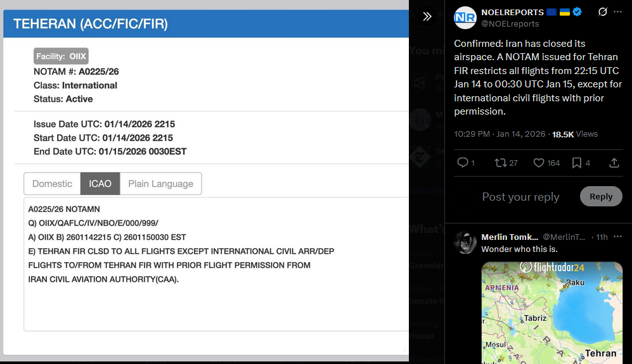Click the 'Wonder who this is.' reply text
Image resolution: width=632 pixels, height=364 pixels.
point(520,249)
